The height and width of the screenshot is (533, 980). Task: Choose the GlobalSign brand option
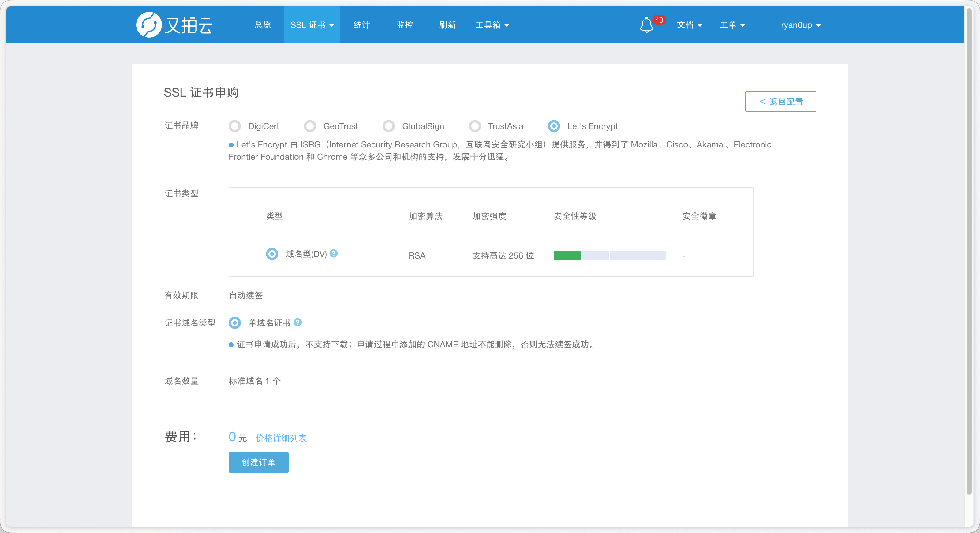388,126
